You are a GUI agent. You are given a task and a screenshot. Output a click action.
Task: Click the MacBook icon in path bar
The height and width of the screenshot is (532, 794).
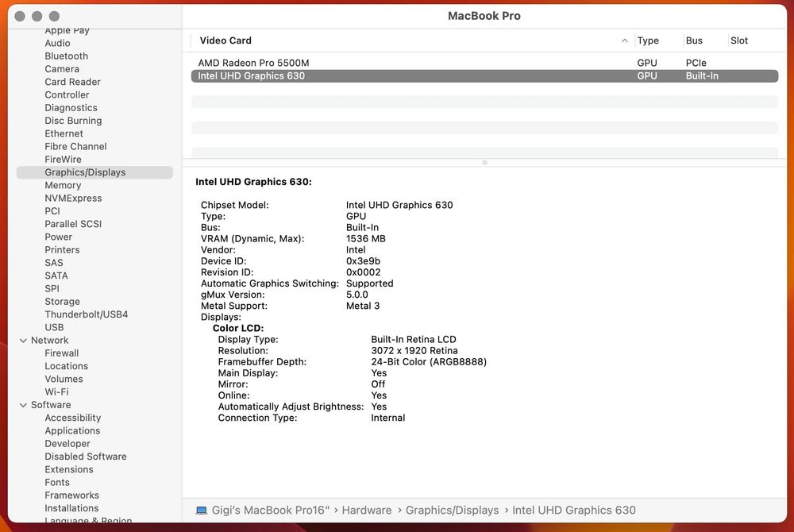(202, 511)
